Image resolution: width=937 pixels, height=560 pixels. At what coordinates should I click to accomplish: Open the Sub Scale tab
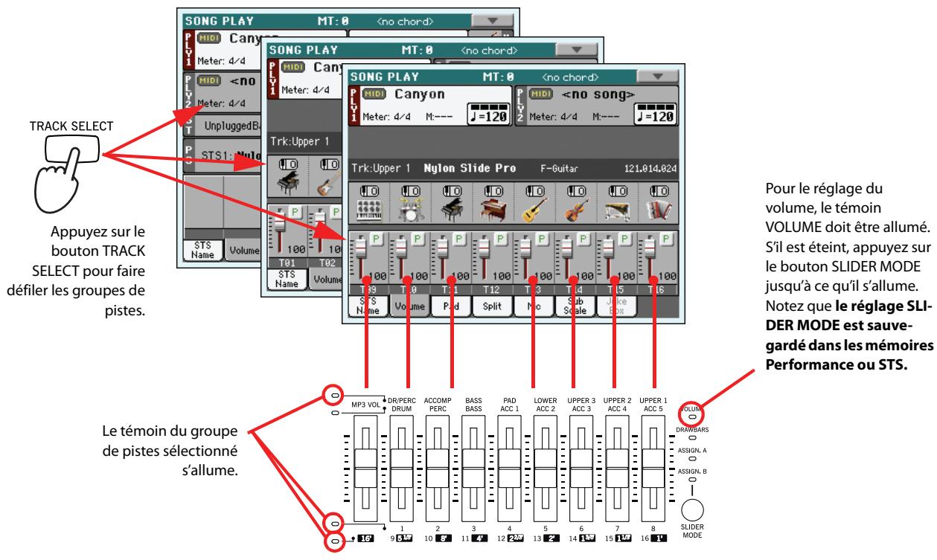point(574,307)
